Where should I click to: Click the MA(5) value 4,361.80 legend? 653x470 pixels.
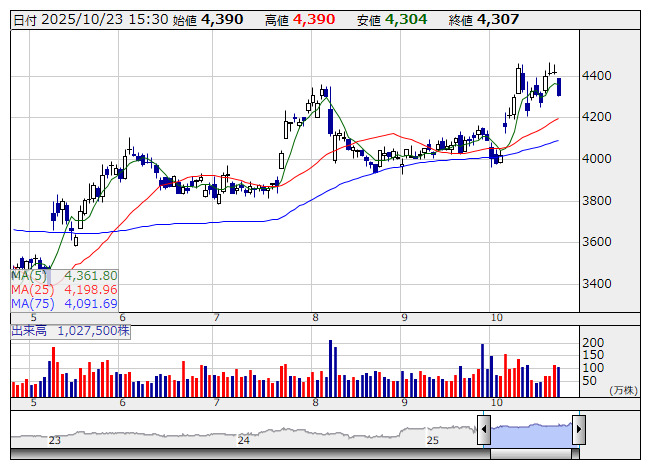[65, 276]
